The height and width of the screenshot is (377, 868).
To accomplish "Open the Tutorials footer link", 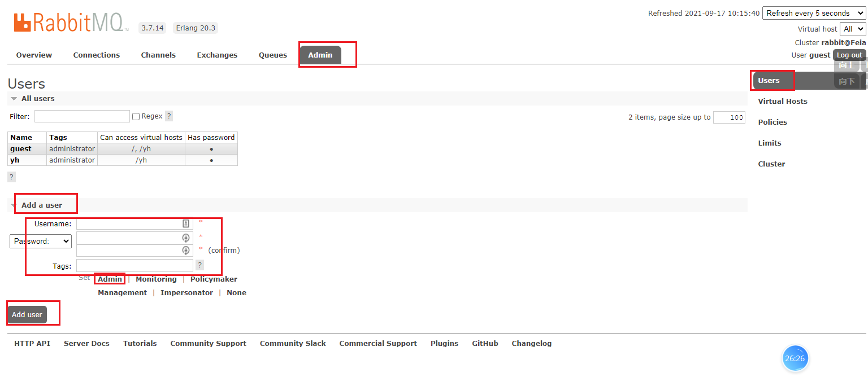I will [140, 343].
